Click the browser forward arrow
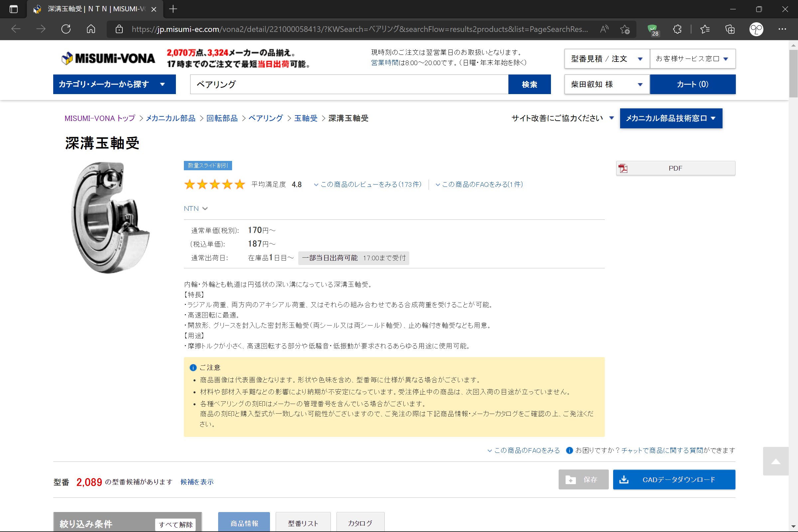The image size is (798, 532). pos(41,29)
